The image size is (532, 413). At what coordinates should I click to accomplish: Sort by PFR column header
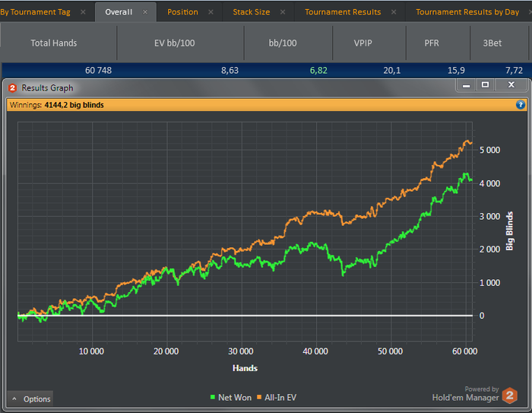coord(438,43)
